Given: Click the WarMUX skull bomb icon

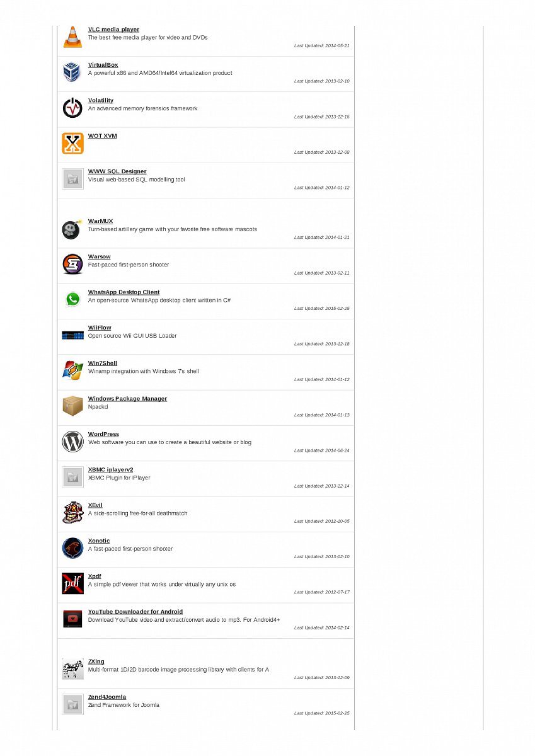Looking at the screenshot, I should (x=72, y=229).
